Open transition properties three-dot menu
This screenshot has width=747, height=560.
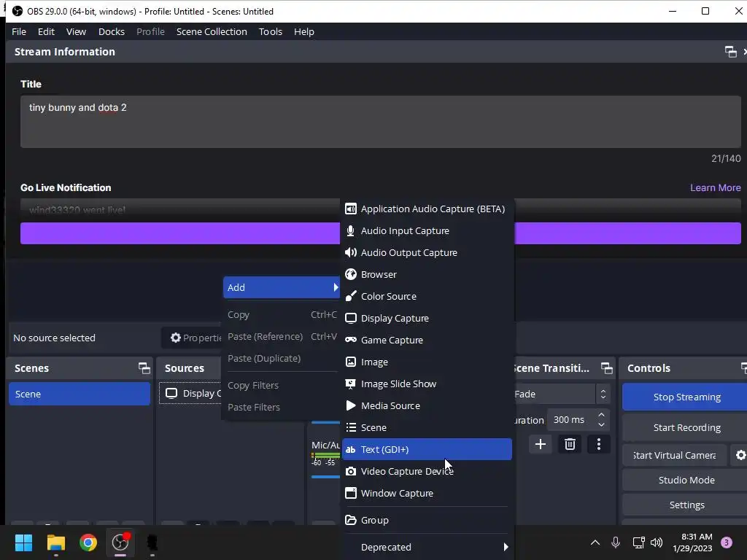tap(599, 444)
